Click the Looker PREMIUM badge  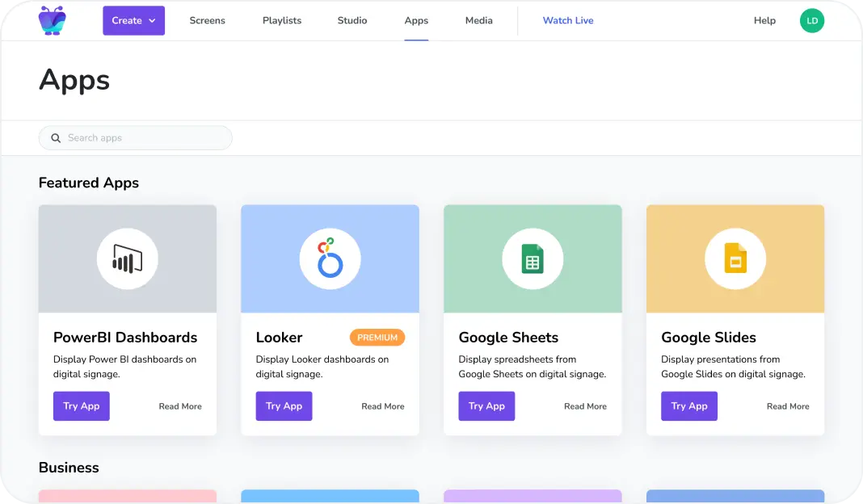click(x=377, y=338)
